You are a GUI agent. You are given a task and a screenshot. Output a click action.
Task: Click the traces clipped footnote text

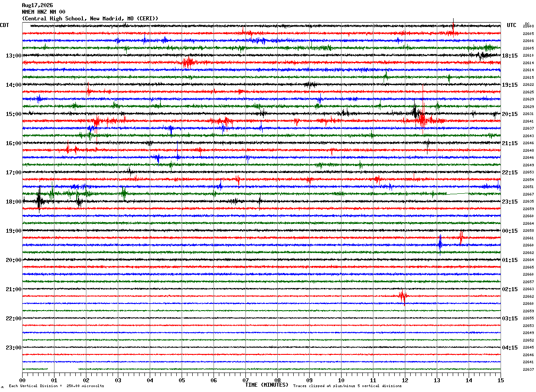click(347, 386)
